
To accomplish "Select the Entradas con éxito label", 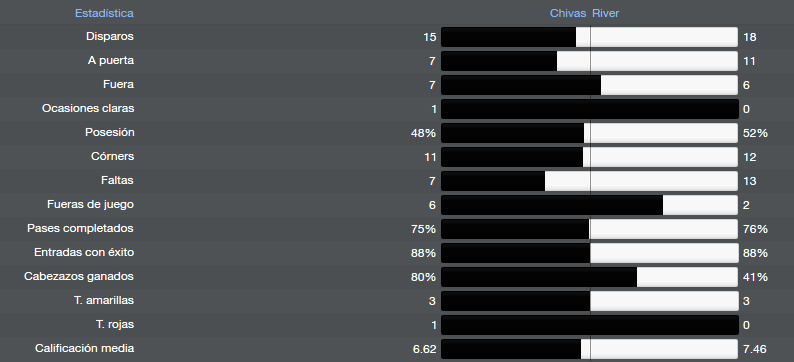I will tap(84, 252).
